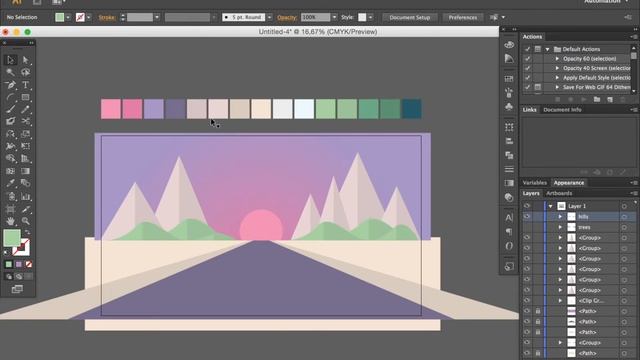Toggle Save For Web GIF checkmark
Screen dimensions: 640x360
tap(527, 87)
